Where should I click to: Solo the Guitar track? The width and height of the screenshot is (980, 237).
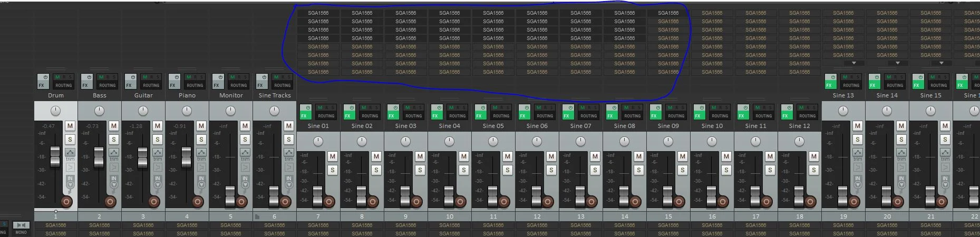coord(157,140)
